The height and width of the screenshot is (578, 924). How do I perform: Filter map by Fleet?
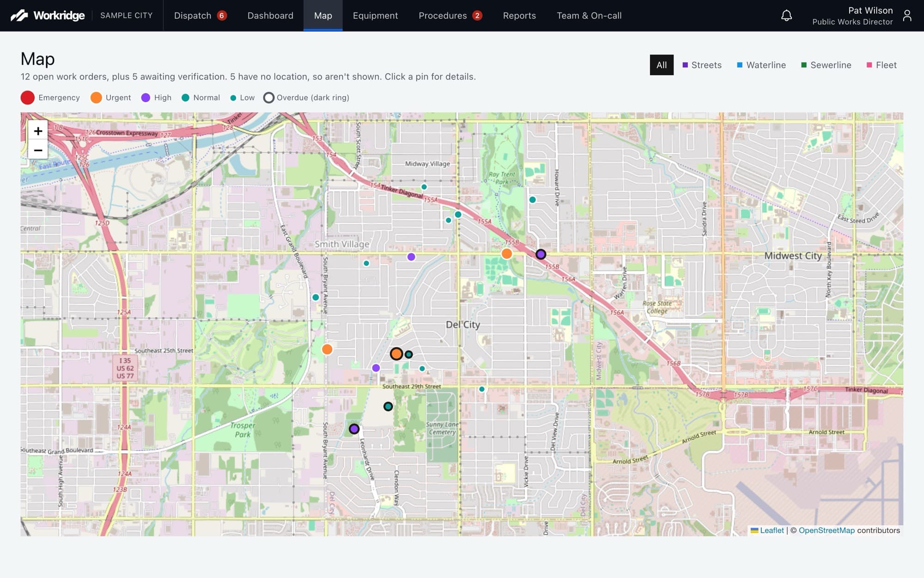tap(881, 65)
